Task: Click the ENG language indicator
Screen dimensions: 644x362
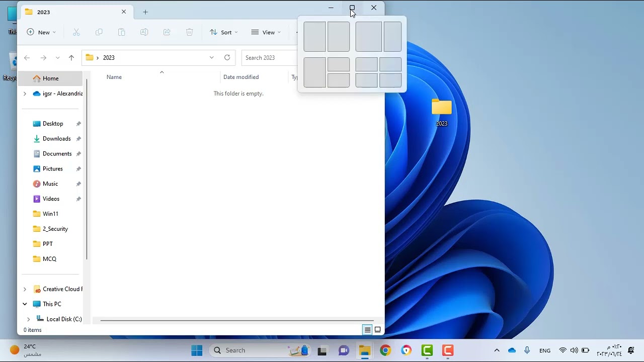Action: tap(545, 350)
